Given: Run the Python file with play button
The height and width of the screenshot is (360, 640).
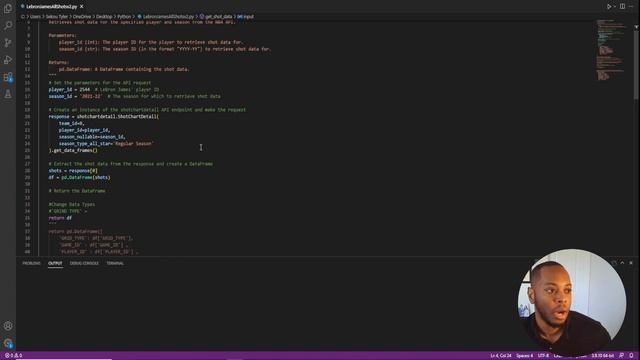Looking at the screenshot, I should [609, 7].
